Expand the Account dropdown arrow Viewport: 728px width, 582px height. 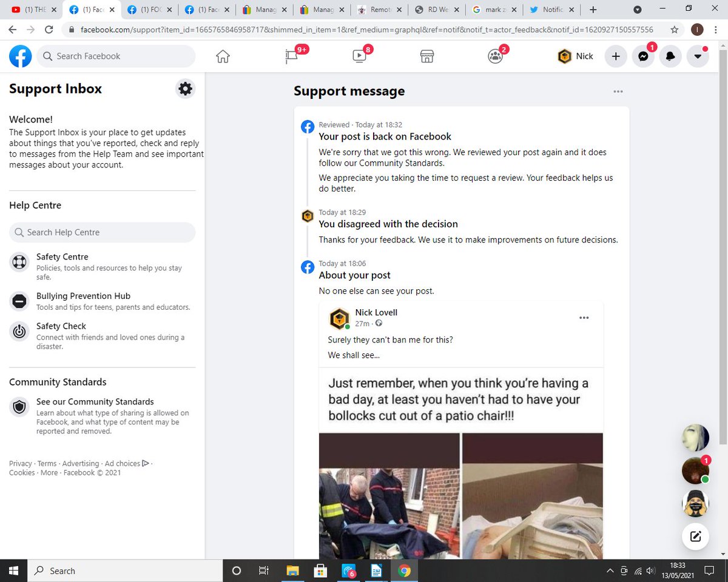coord(698,56)
